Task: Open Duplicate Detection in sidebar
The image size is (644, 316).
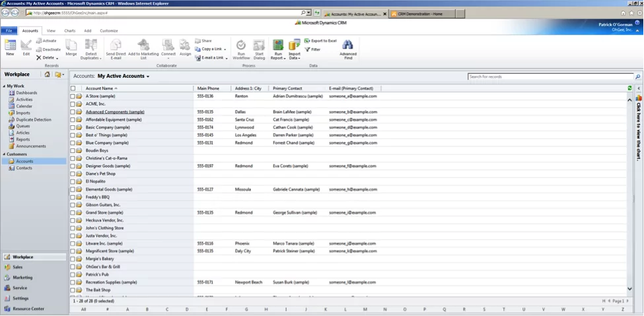Action: pos(33,119)
